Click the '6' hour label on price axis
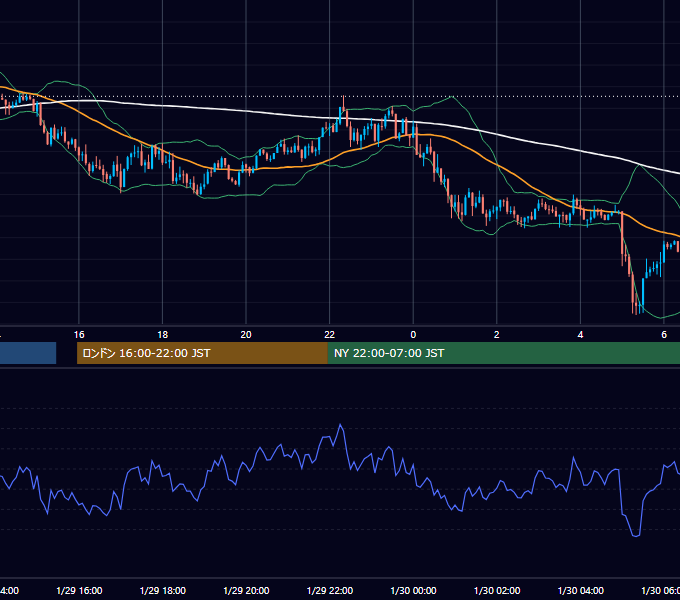 coord(664,334)
